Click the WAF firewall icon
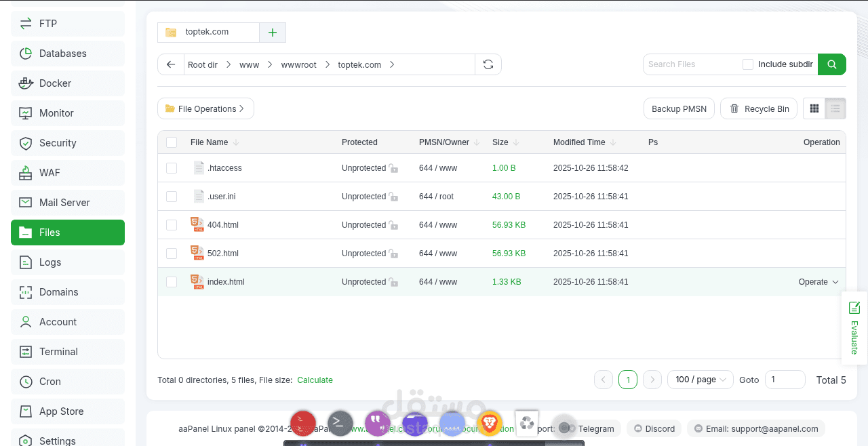Image resolution: width=868 pixels, height=446 pixels. [26, 173]
